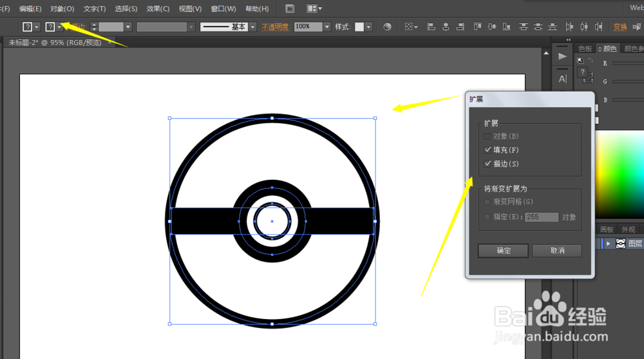Toggle the 描边(S) checkbox
The image size is (644, 359).
[x=488, y=164]
